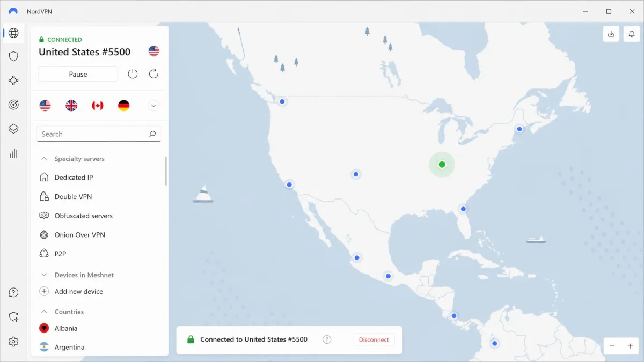
Task: Click the California coast server dot
Action: click(x=289, y=184)
